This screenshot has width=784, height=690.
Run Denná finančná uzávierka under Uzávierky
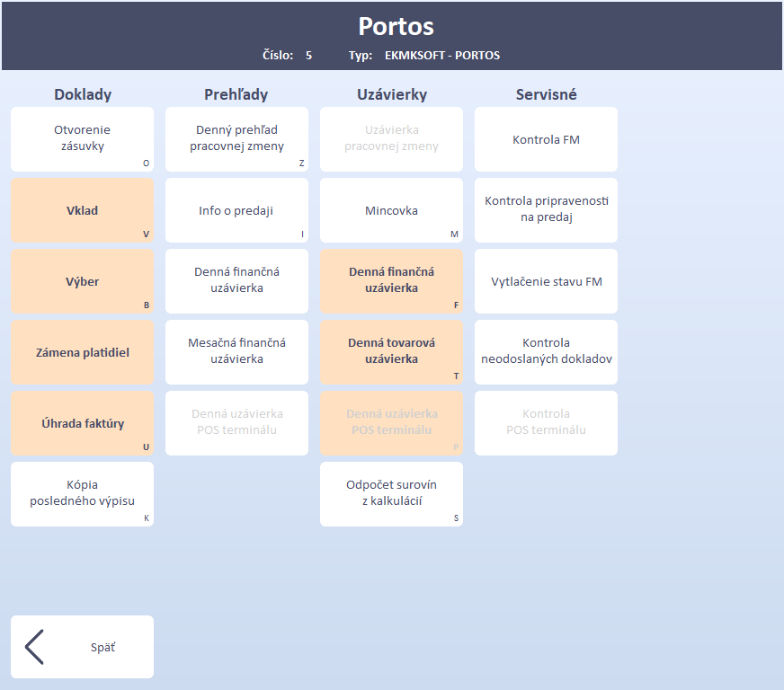391,281
